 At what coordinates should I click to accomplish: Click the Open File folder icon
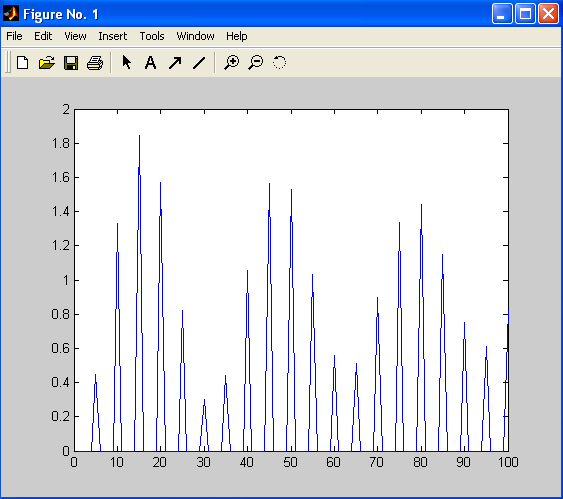tap(47, 63)
